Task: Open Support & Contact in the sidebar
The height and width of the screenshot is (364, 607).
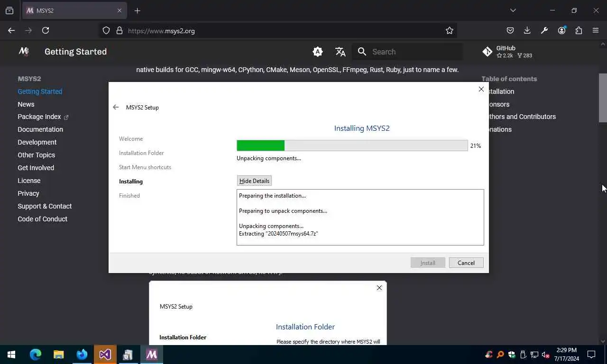Action: 45,206
